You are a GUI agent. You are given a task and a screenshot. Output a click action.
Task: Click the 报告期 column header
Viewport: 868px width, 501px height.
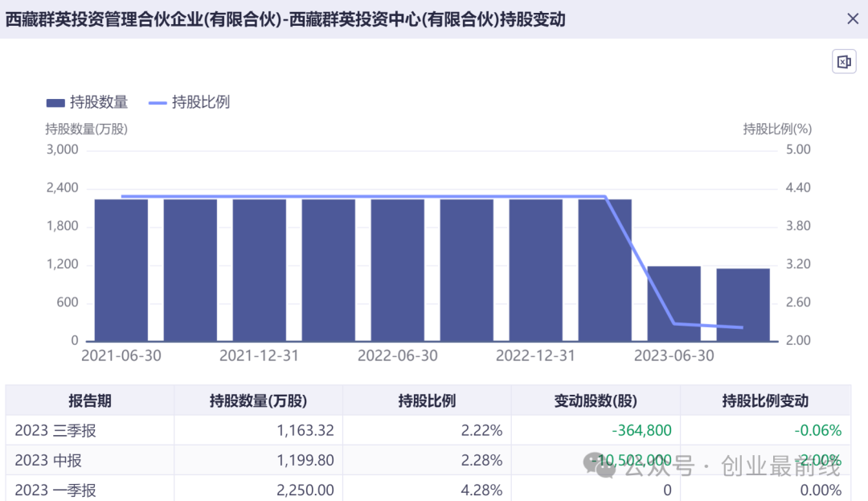click(x=90, y=400)
